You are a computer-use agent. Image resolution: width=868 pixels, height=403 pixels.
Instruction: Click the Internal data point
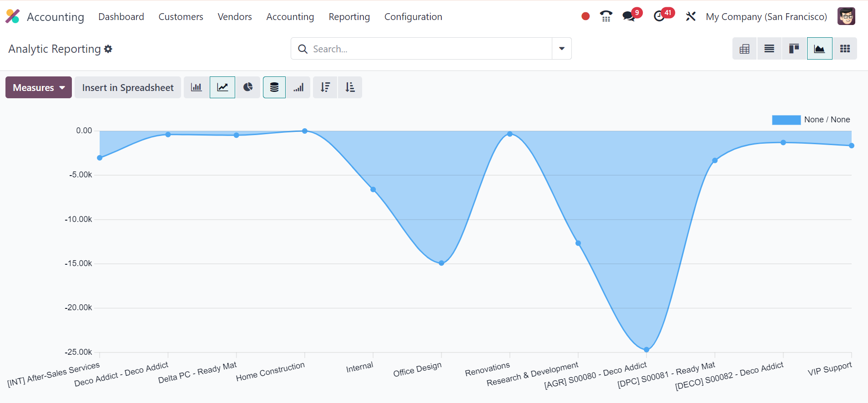click(373, 189)
